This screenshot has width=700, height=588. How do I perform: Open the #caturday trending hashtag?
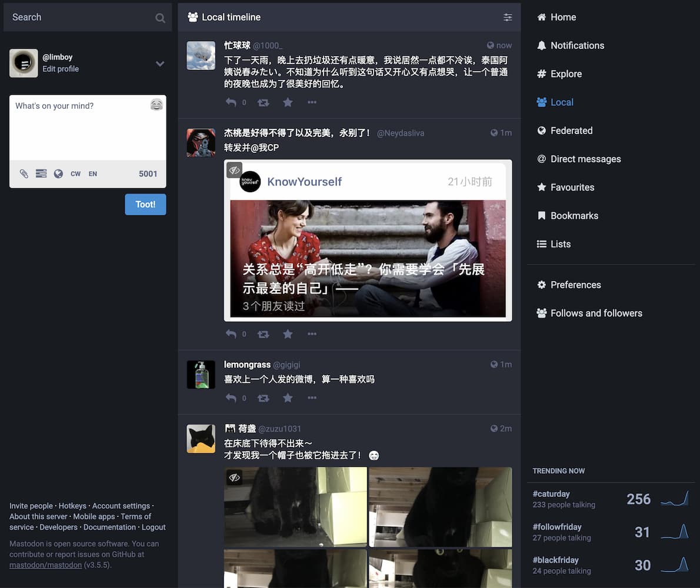(x=551, y=494)
